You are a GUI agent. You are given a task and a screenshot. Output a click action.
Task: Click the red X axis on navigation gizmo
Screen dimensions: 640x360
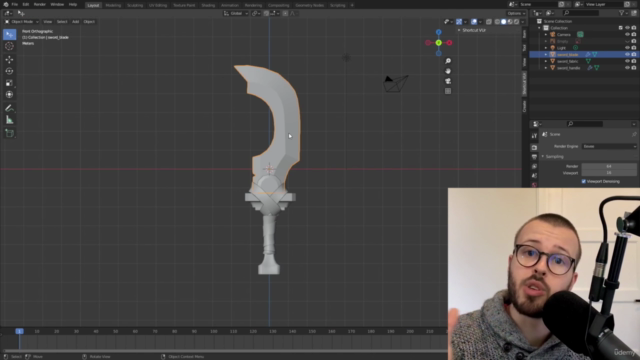click(x=449, y=42)
